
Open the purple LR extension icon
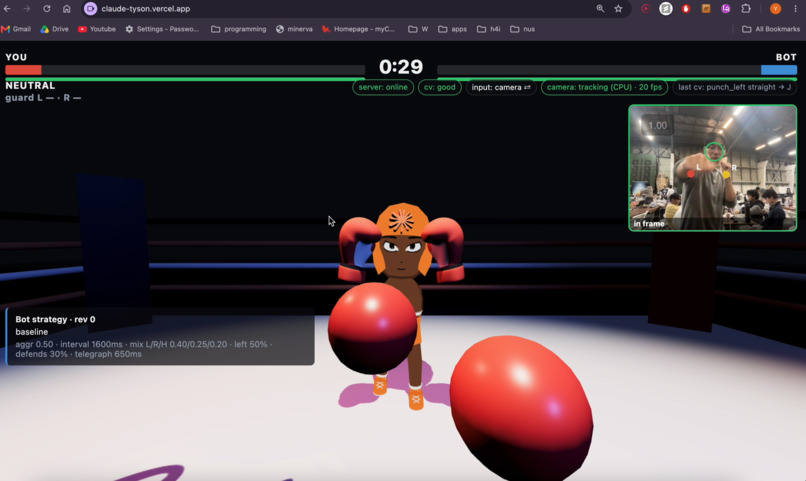(726, 9)
